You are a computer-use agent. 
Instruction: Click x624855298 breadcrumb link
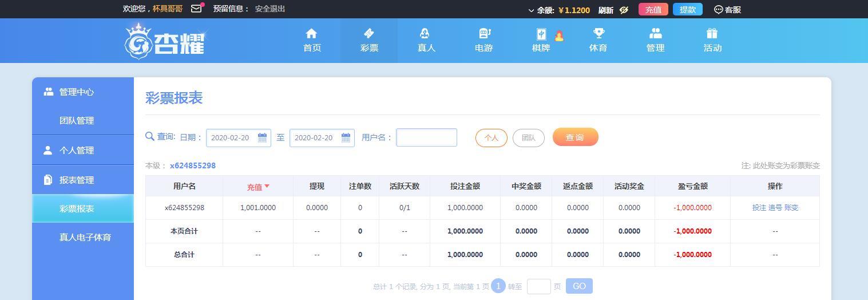click(193, 165)
